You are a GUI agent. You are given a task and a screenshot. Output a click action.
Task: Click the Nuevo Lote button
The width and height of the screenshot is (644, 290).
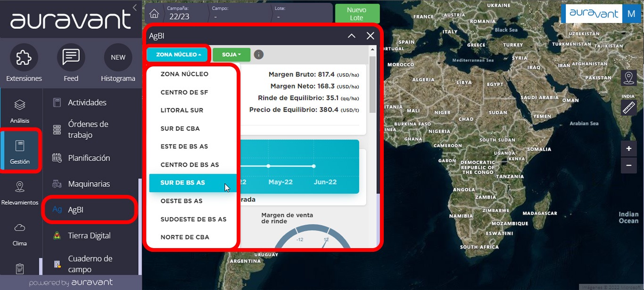pos(357,14)
